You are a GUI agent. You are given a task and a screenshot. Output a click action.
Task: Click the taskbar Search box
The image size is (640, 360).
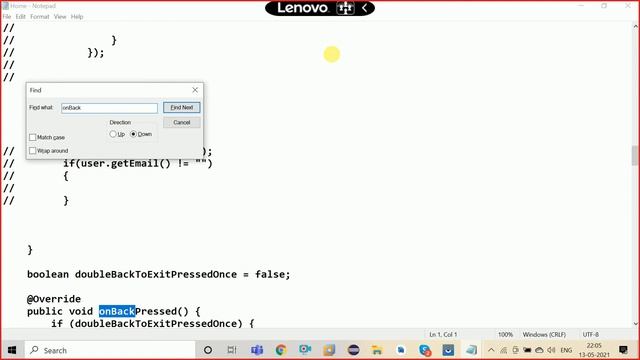[111, 350]
